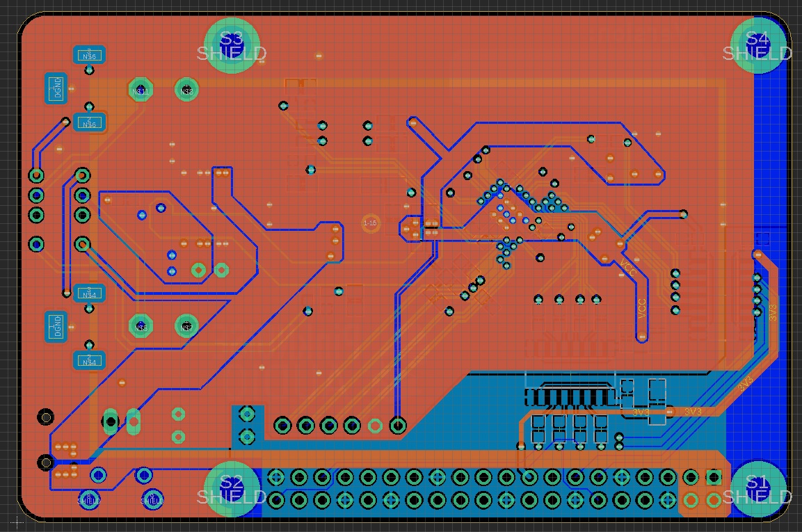Click pad 3 labeled N$6
Viewport: 802px width, 532px height.
[90, 55]
